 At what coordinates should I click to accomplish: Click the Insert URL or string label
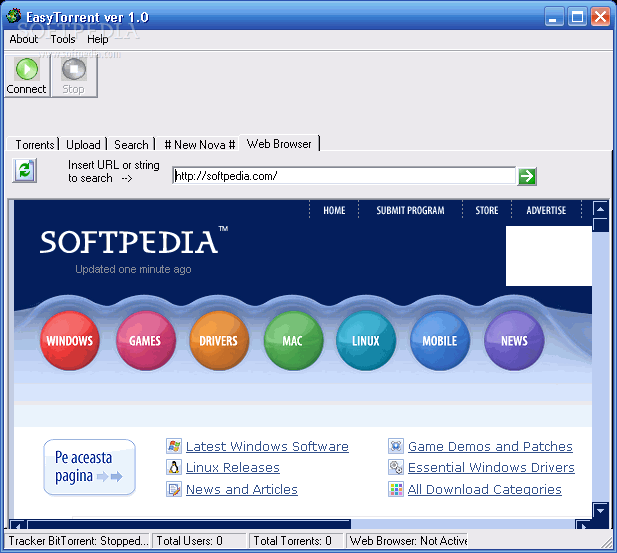tap(114, 171)
